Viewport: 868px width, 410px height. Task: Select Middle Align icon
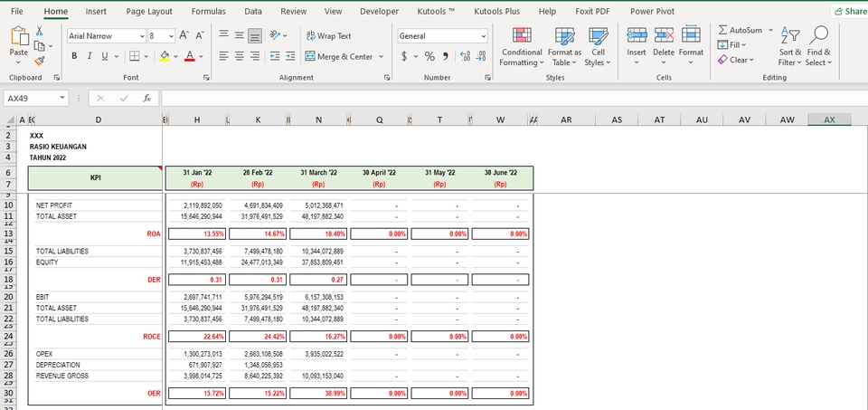coord(239,35)
